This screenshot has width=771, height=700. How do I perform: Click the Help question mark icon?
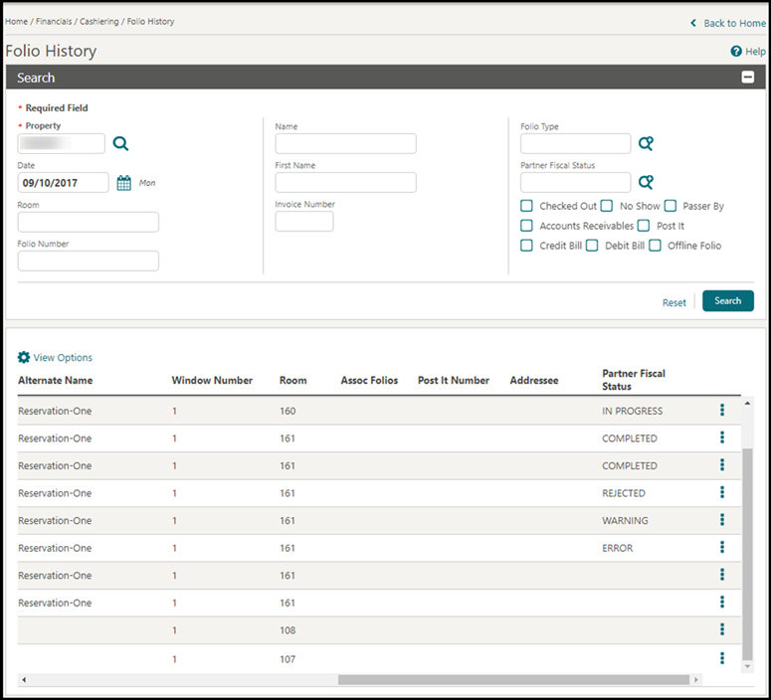click(735, 51)
